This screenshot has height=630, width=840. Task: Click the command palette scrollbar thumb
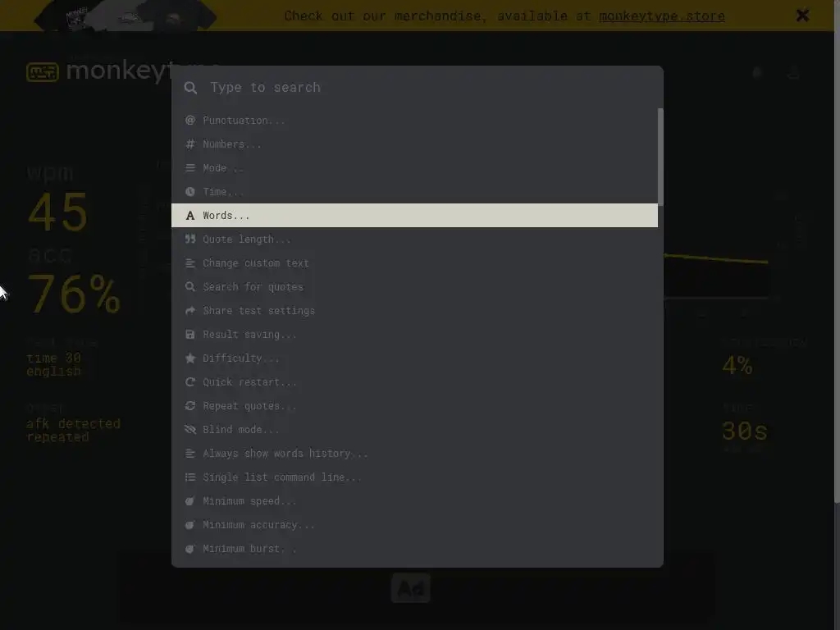pyautogui.click(x=660, y=157)
